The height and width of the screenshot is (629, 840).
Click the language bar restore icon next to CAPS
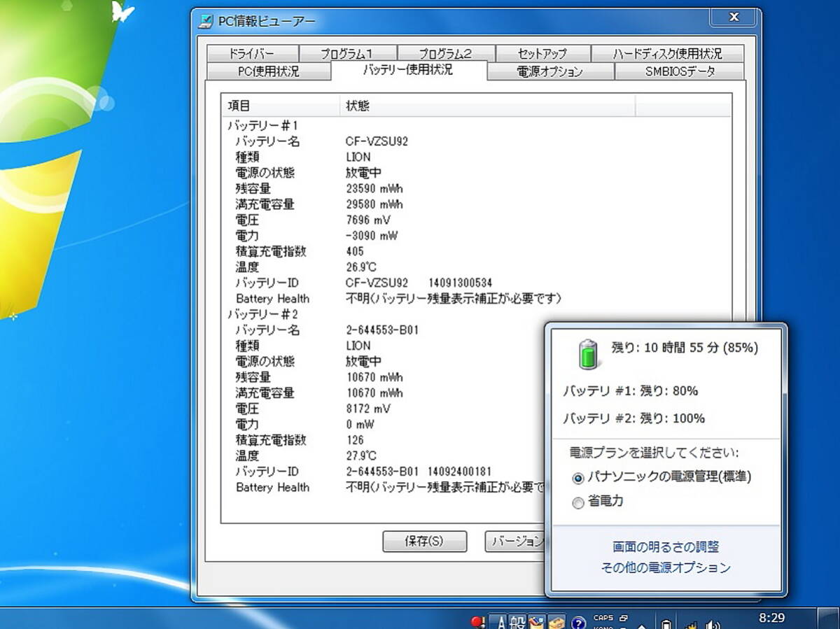coord(624,618)
